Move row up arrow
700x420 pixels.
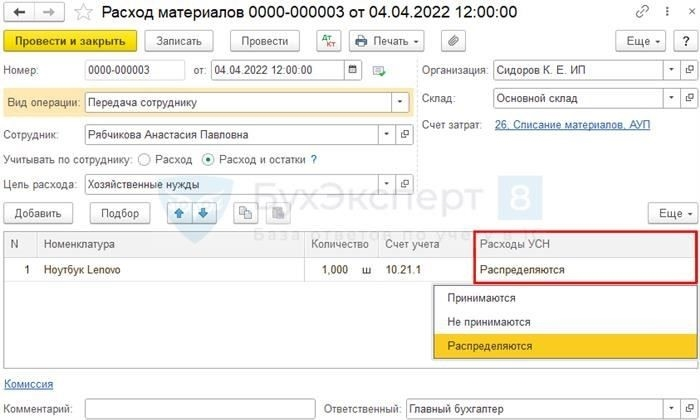(x=179, y=213)
